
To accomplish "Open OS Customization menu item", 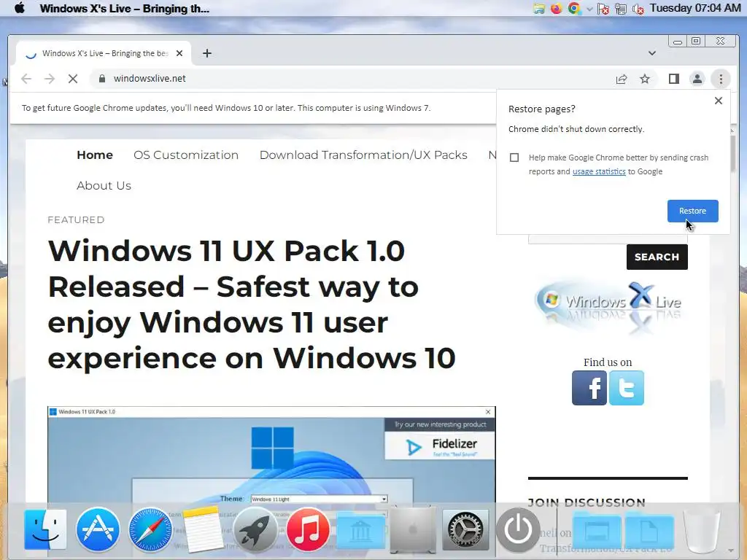I will (186, 155).
